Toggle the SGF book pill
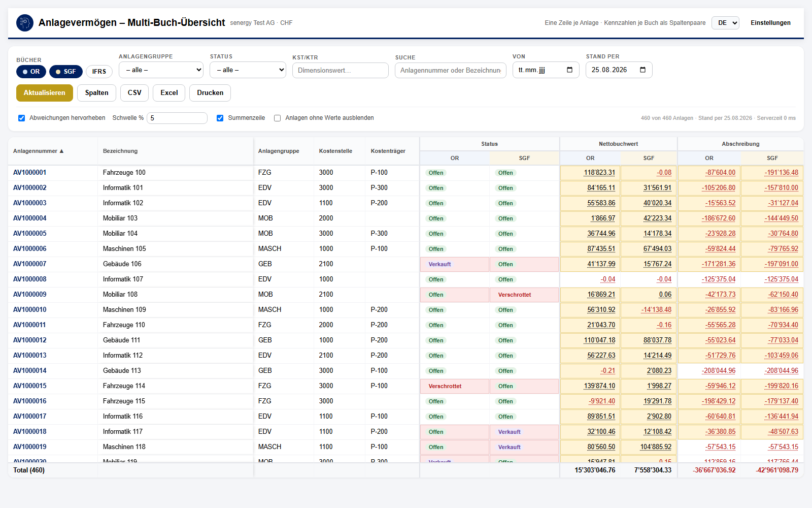Viewport: 812px width, 508px height. point(66,72)
